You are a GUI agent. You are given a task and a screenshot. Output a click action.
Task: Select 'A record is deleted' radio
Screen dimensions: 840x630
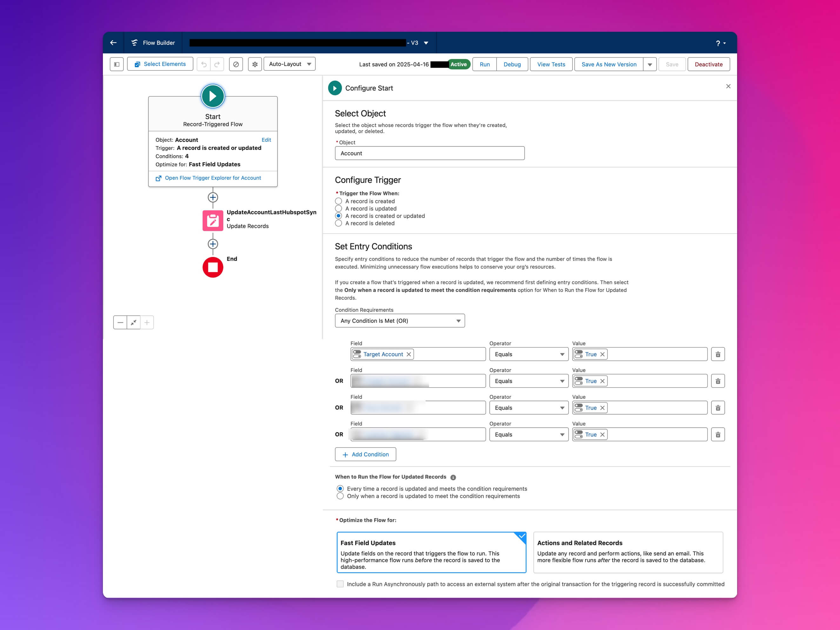point(338,223)
